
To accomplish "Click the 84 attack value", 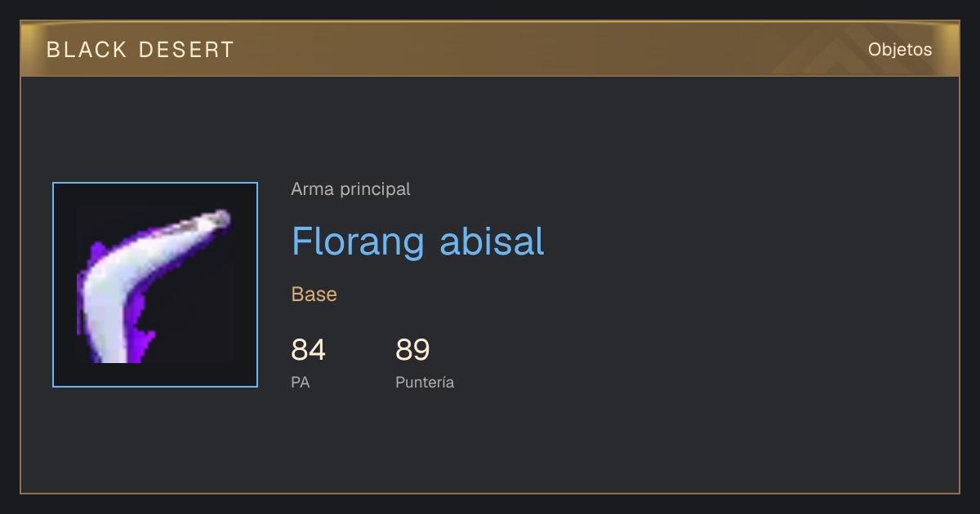I will (x=309, y=350).
